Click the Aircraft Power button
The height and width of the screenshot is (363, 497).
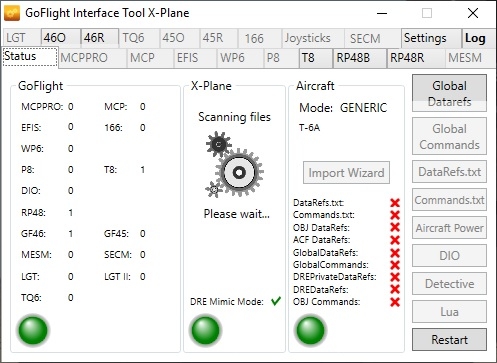(x=449, y=228)
